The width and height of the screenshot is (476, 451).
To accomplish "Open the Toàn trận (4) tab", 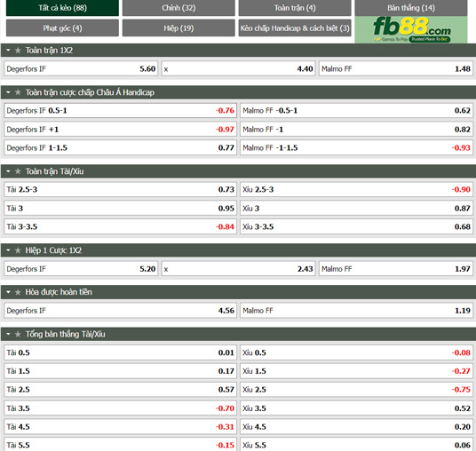I will pos(295,8).
